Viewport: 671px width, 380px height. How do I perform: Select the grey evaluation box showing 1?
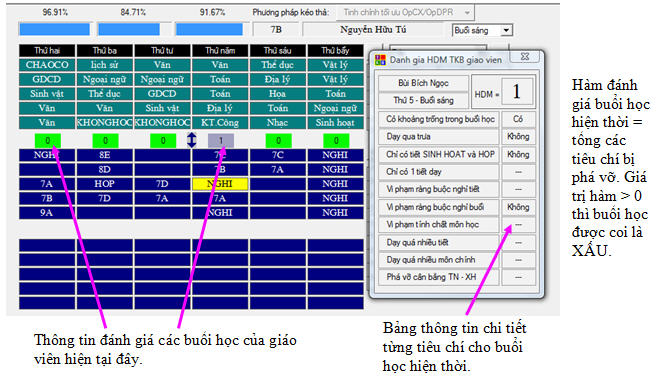click(x=221, y=140)
